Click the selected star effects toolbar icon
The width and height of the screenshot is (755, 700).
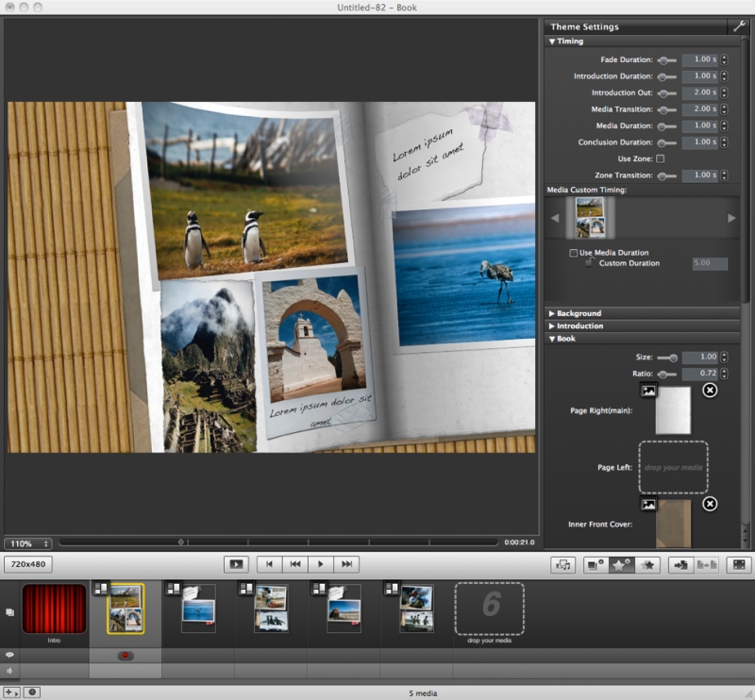(x=621, y=564)
